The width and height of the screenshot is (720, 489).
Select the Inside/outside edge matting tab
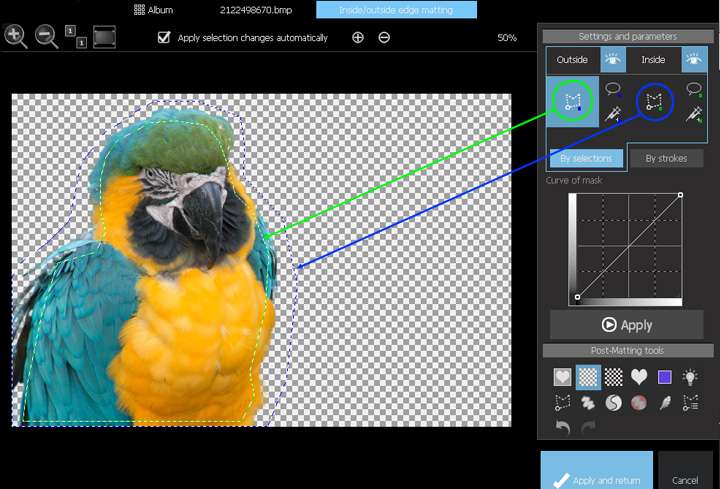pyautogui.click(x=396, y=10)
